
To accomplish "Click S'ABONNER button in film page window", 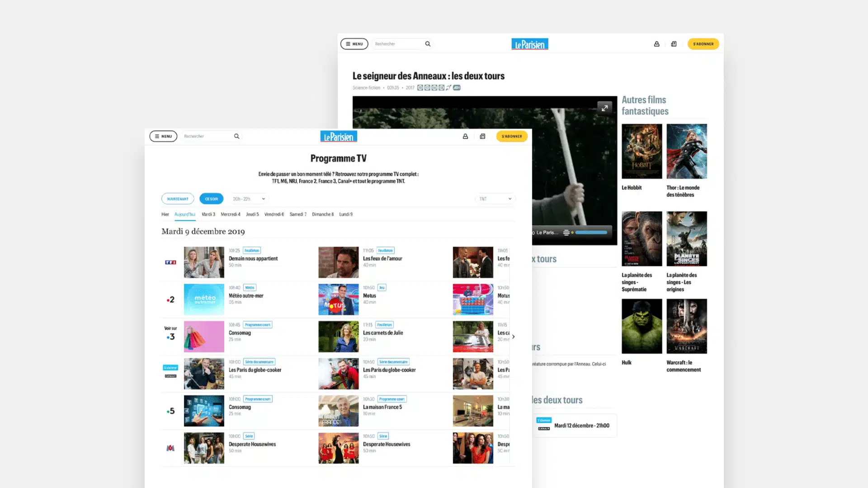I will point(703,44).
